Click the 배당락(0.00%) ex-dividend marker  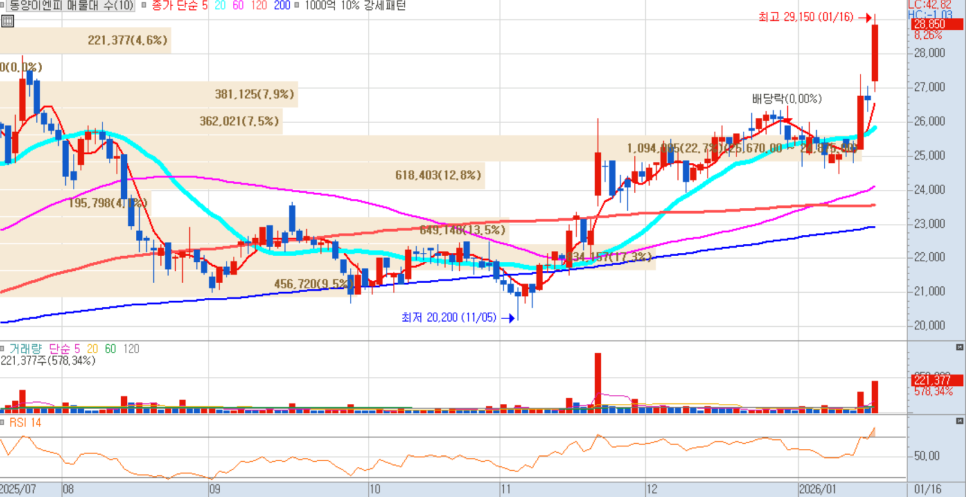pyautogui.click(x=787, y=99)
